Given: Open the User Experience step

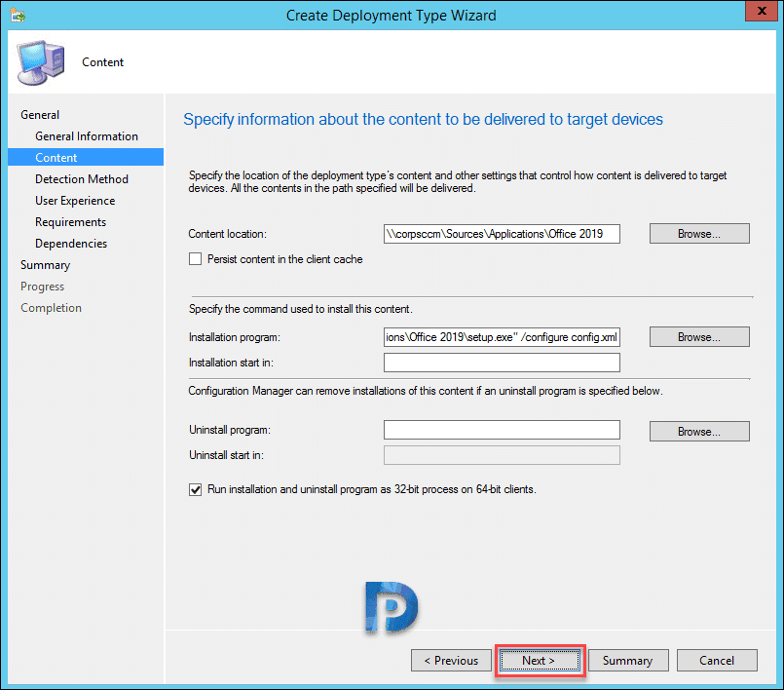Looking at the screenshot, I should tap(75, 201).
